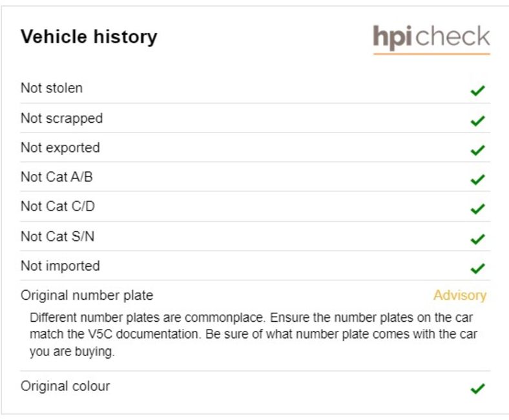Click the Not stolen label
Screen dimensions: 509x420
[x=52, y=88]
